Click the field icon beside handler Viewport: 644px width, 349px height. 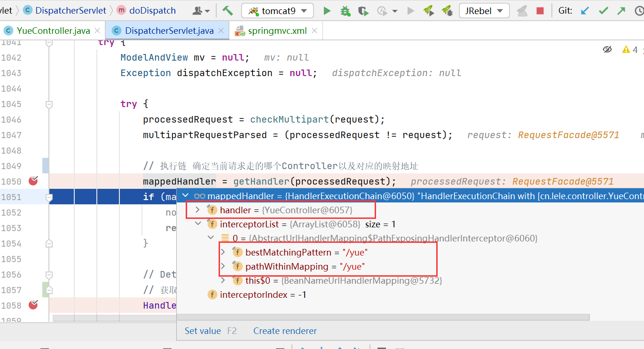pyautogui.click(x=212, y=210)
